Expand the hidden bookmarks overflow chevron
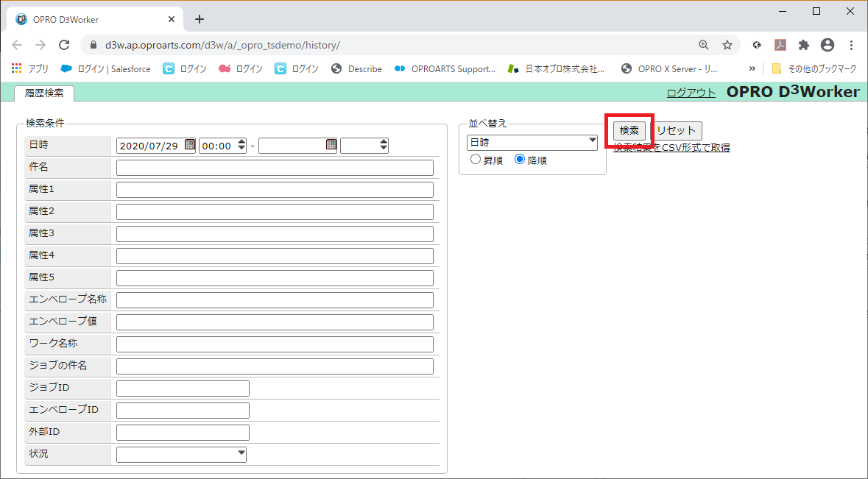The width and height of the screenshot is (868, 479). pyautogui.click(x=752, y=68)
